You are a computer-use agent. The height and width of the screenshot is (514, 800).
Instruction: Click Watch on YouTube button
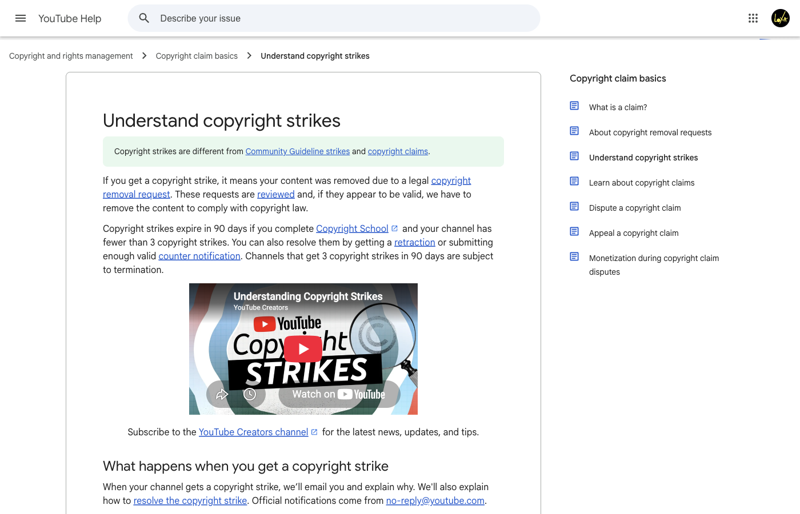point(339,394)
